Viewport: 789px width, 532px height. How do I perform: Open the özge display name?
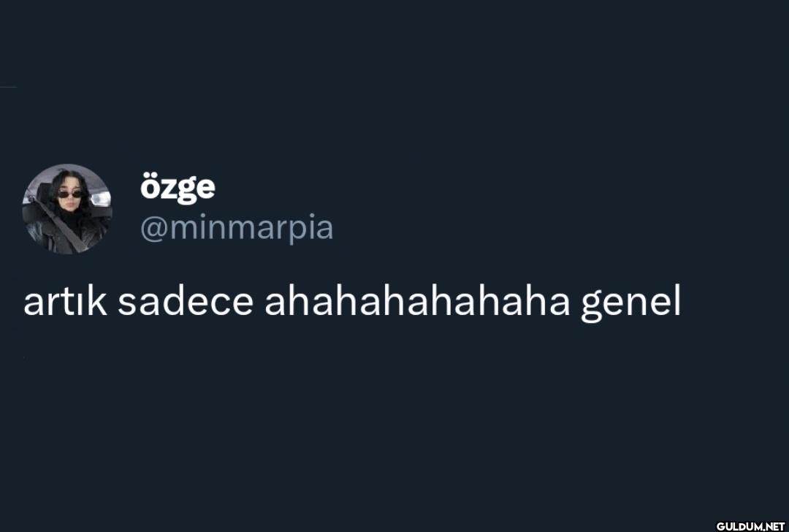(x=178, y=188)
